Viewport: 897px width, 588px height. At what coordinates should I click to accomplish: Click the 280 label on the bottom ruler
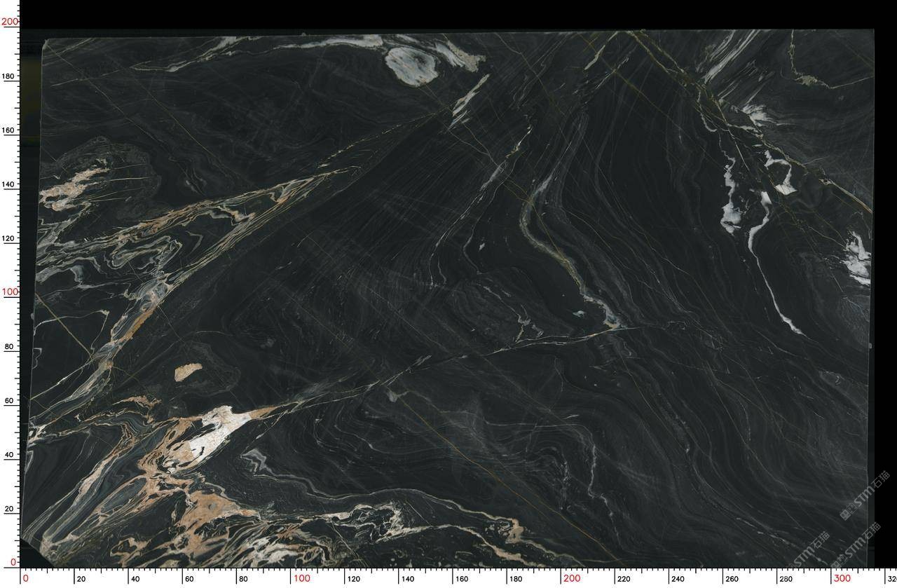[x=786, y=579]
